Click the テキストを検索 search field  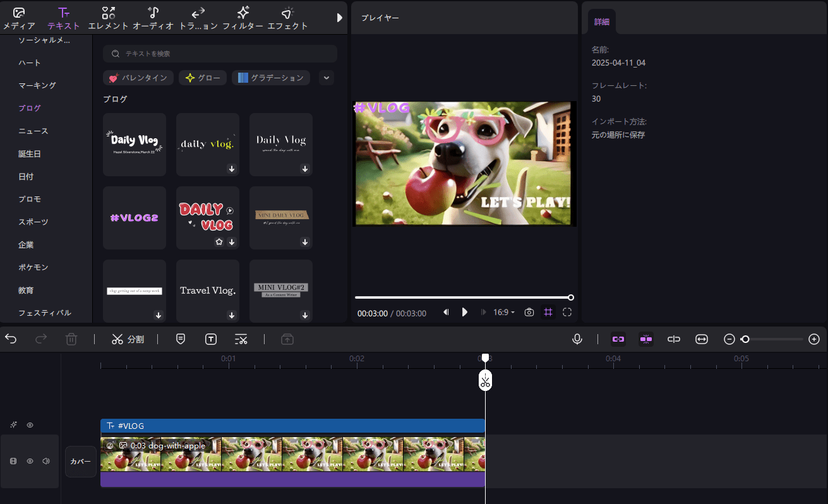click(x=220, y=54)
